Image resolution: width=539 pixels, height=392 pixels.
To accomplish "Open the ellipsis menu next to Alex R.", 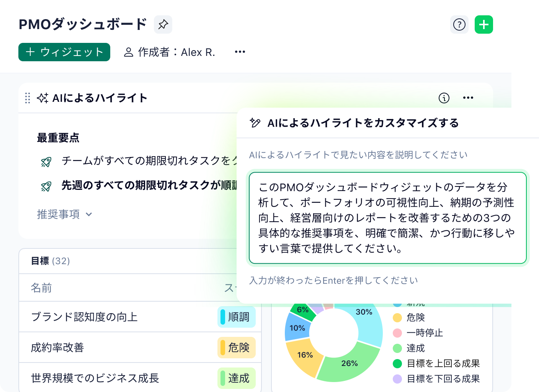I will point(239,52).
